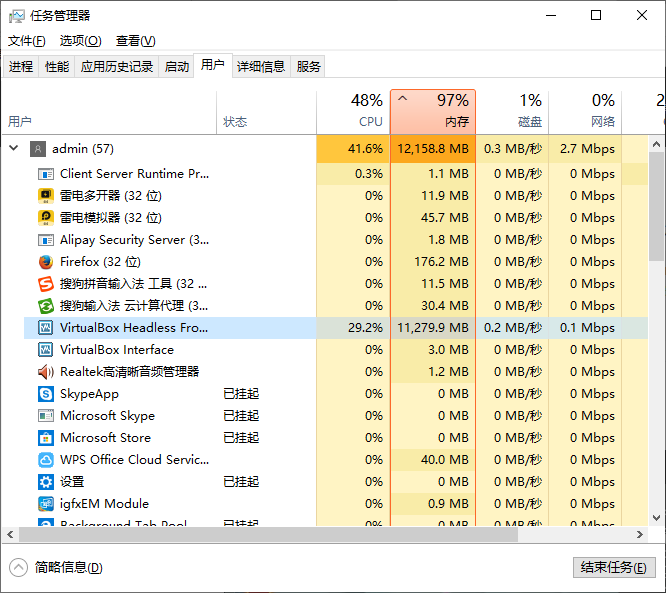Click the Microsoft Store icon
This screenshot has height=593, width=666.
pyautogui.click(x=45, y=438)
